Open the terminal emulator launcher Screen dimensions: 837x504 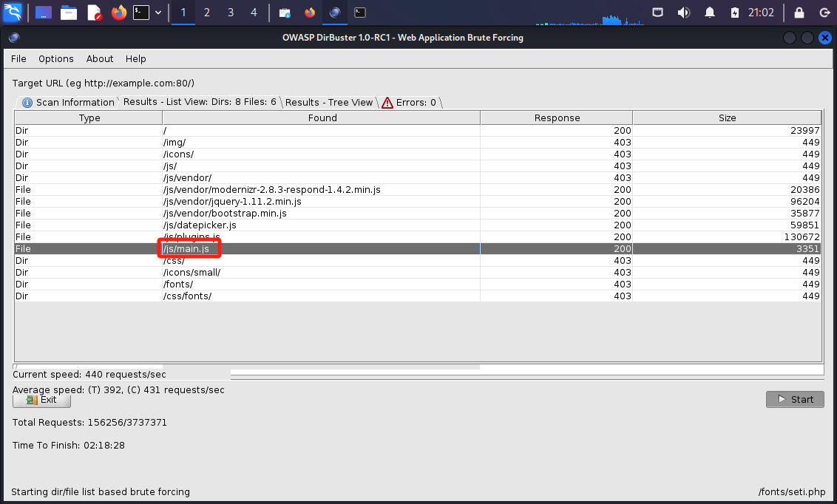pyautogui.click(x=141, y=13)
